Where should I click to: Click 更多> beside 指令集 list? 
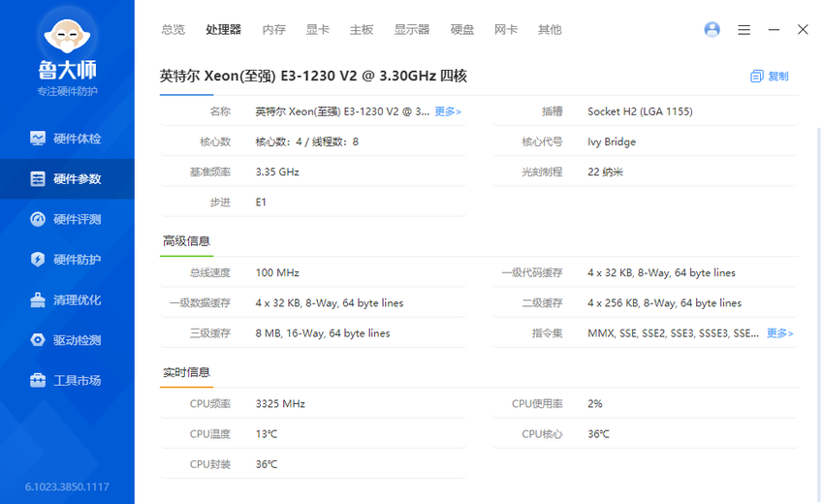click(779, 333)
